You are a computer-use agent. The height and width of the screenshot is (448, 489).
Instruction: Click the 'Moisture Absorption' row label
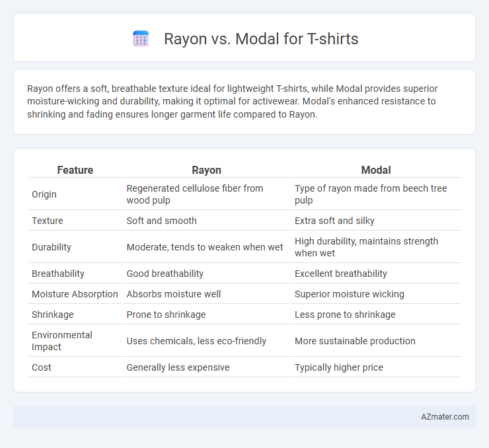pyautogui.click(x=75, y=294)
